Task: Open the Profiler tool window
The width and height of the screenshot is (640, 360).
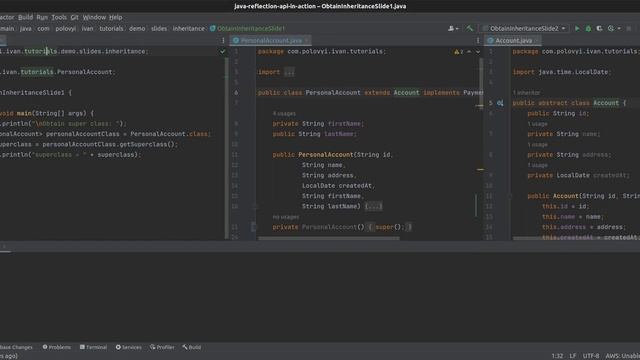Action: 162,347
